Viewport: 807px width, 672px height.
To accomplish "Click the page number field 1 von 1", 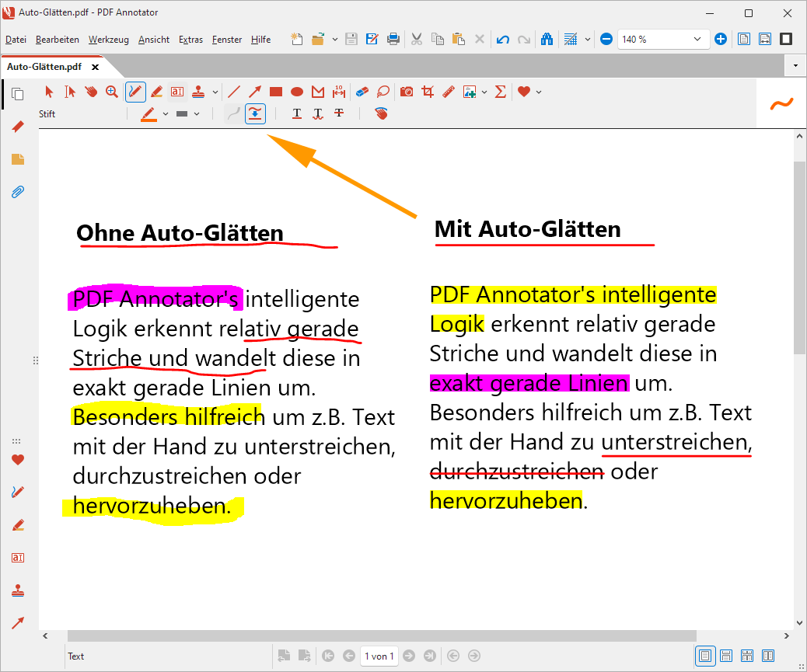I will click(x=379, y=656).
